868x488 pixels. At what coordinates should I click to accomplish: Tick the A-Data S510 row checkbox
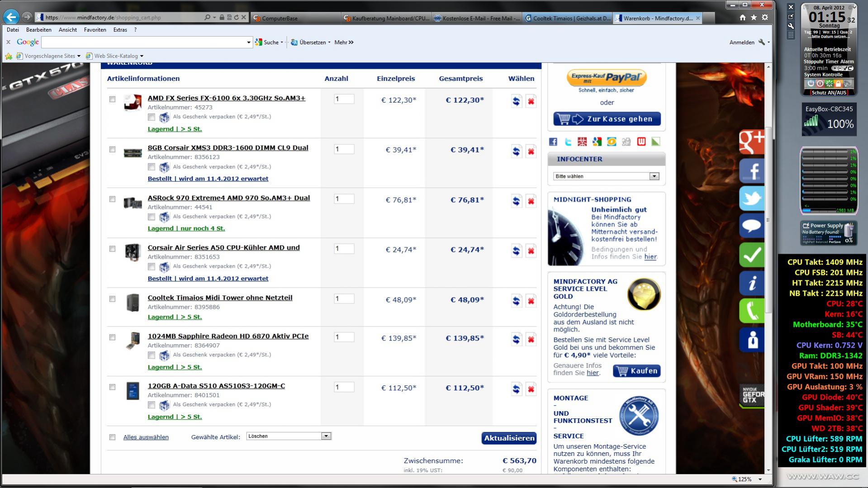pos(112,387)
